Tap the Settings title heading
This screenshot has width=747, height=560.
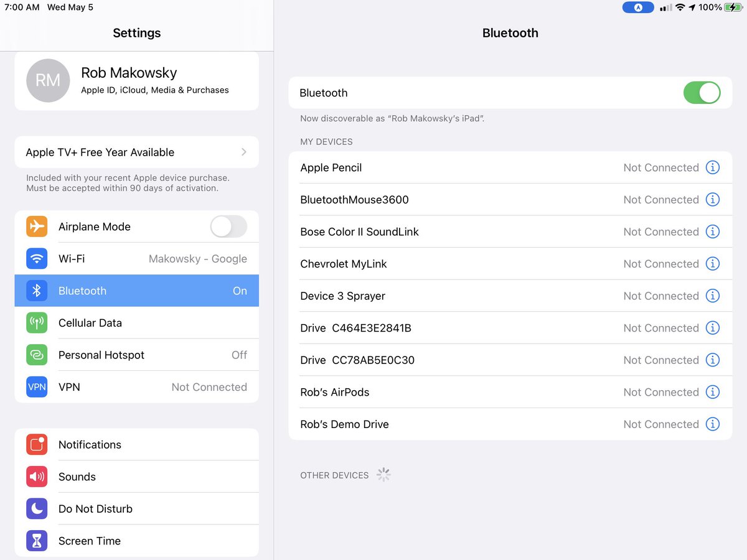coord(137,33)
